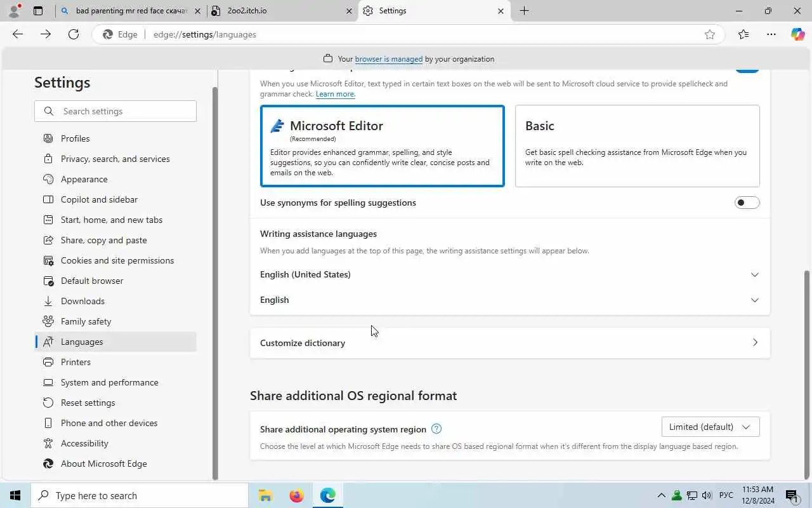The height and width of the screenshot is (508, 812).
Task: Open the user profile icon in title bar
Action: tap(14, 11)
